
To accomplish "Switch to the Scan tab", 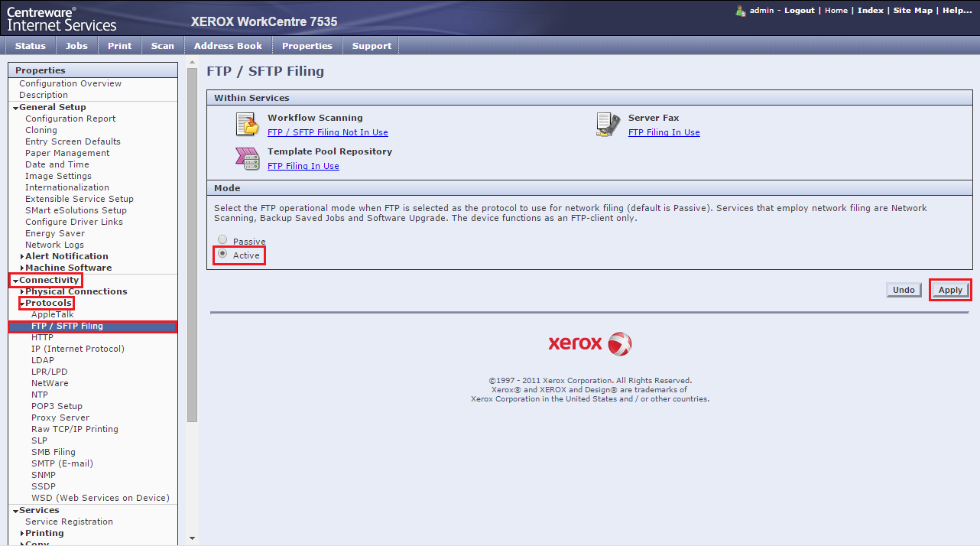I will 162,46.
